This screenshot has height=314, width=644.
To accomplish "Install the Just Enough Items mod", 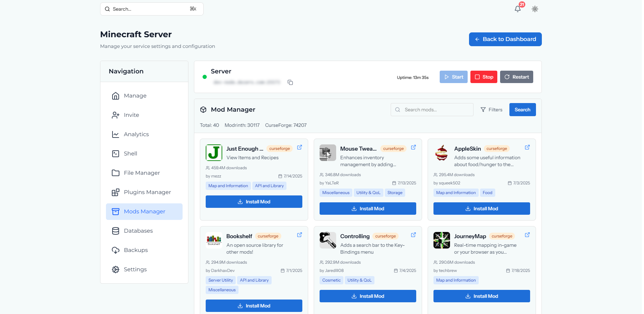I will (254, 202).
